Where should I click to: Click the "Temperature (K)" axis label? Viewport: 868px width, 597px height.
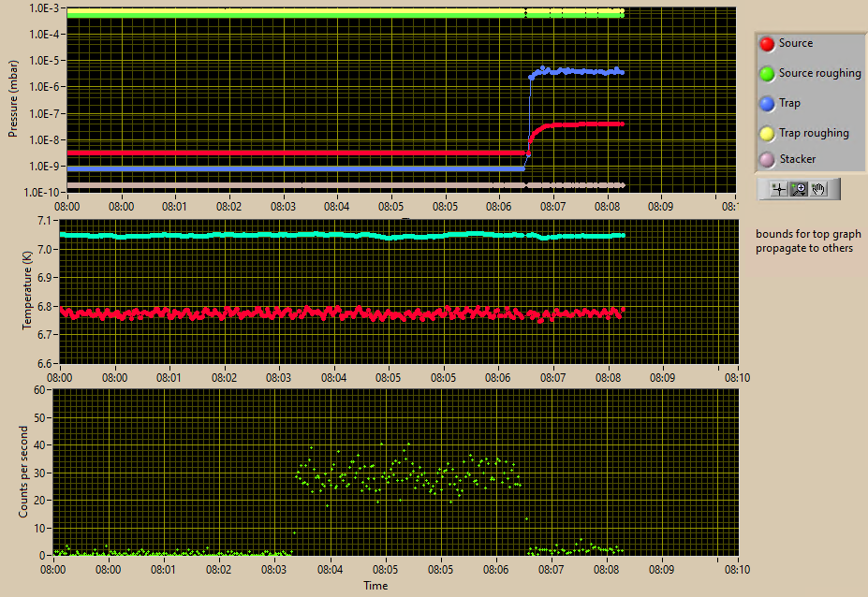[x=26, y=290]
